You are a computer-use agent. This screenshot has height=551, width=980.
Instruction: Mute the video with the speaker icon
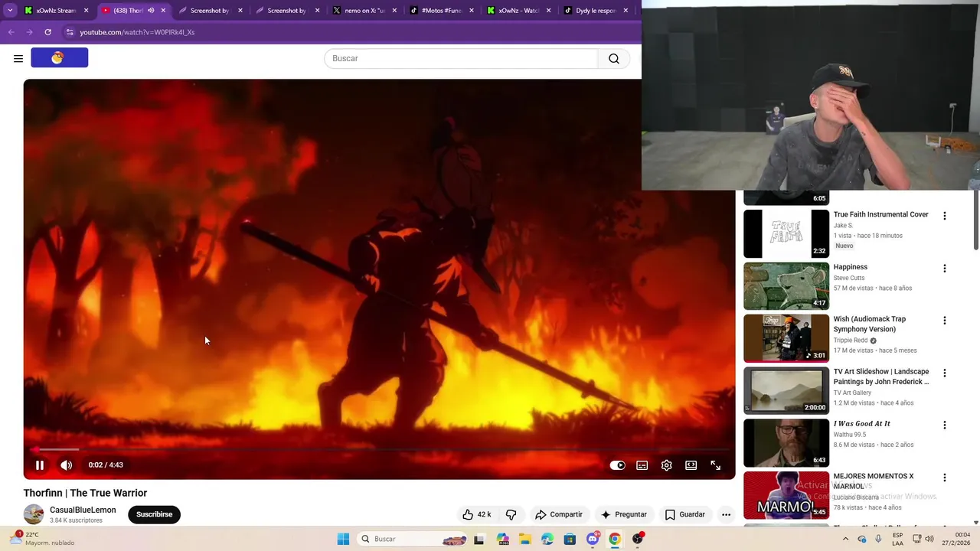point(67,465)
